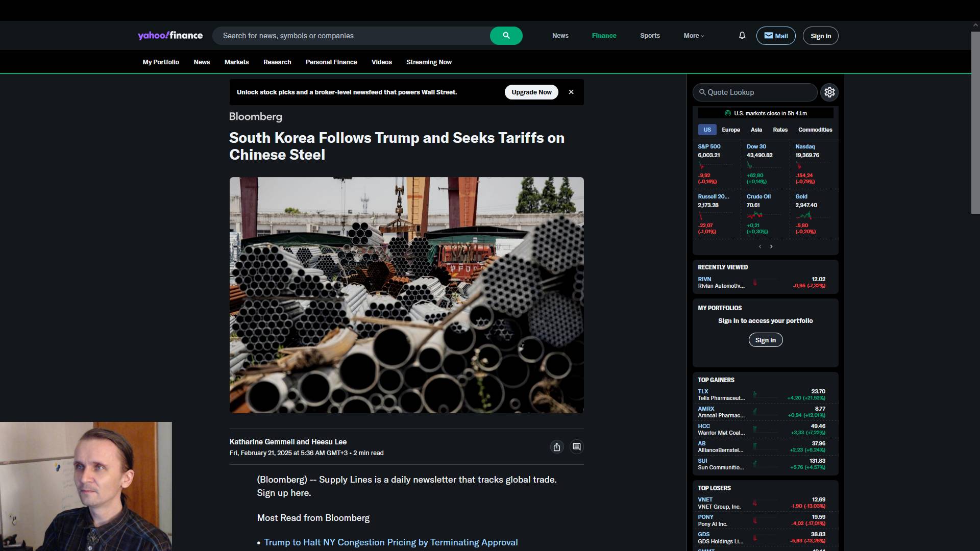
Task: Switch to the Rates tab
Action: tap(780, 130)
